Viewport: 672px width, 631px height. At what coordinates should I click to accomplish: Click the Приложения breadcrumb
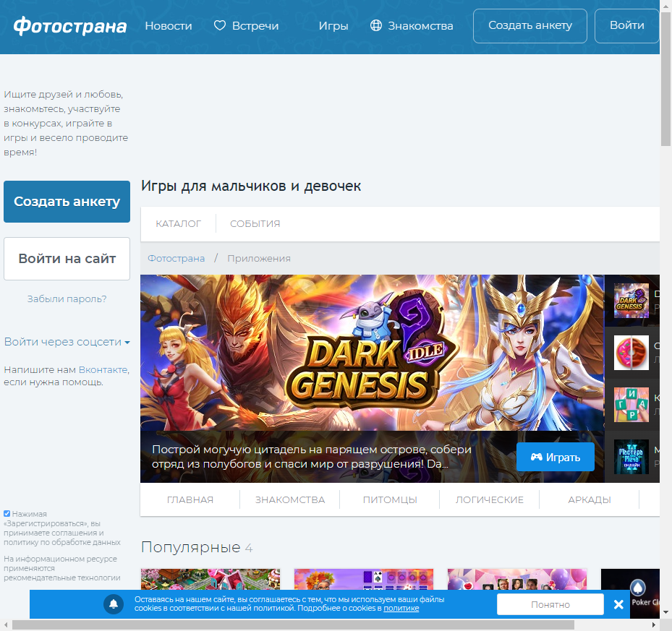click(259, 258)
